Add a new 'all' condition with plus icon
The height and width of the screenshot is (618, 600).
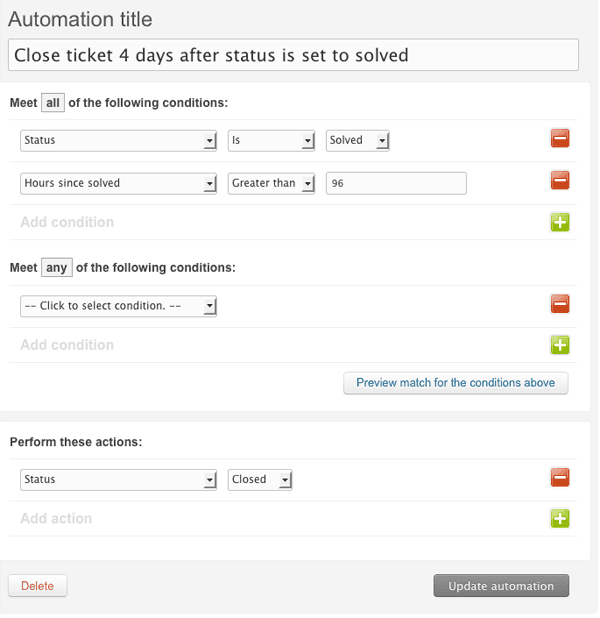(x=560, y=222)
